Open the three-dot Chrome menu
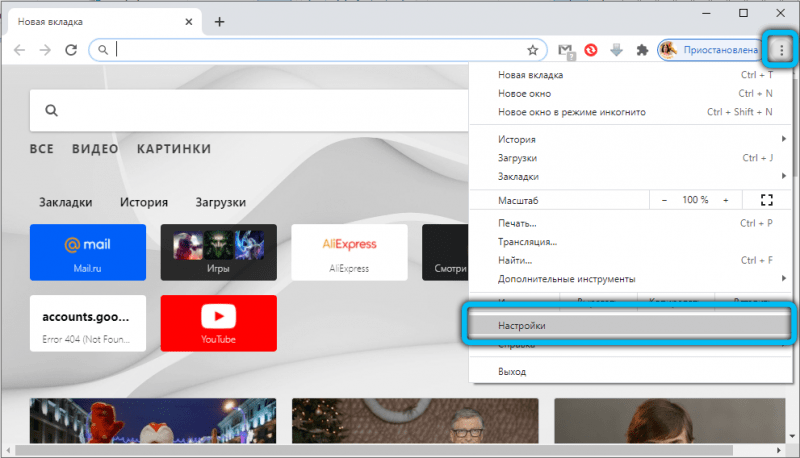800x458 pixels. [x=781, y=49]
